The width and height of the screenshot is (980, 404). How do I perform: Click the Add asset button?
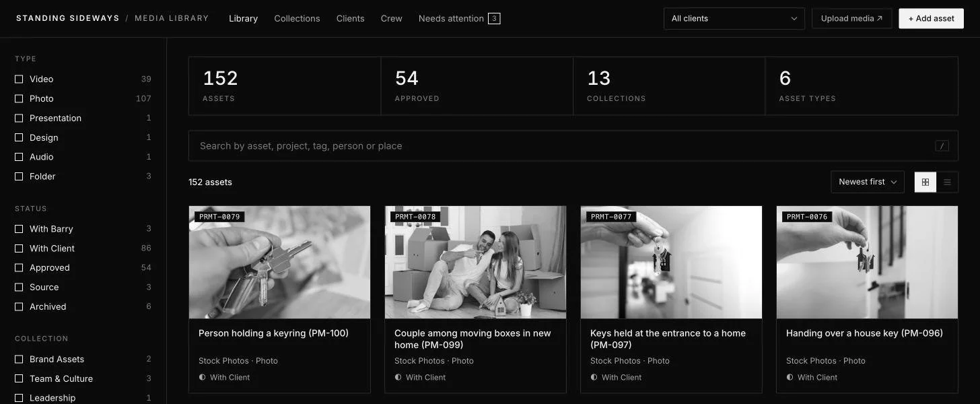931,18
